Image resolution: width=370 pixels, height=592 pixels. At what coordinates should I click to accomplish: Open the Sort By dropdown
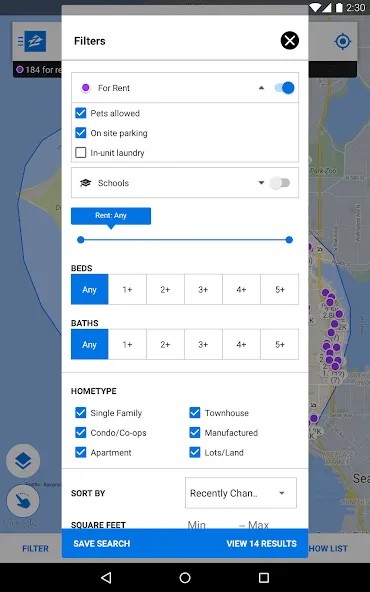point(241,493)
